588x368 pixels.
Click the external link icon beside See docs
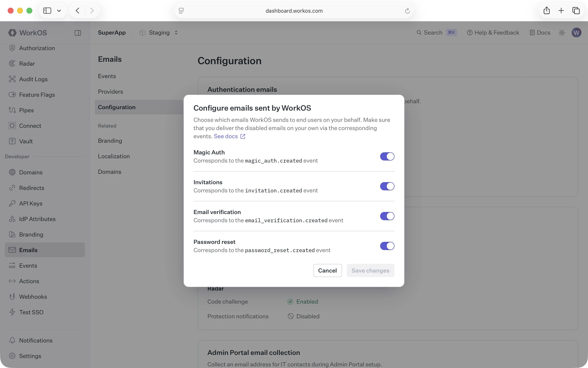click(243, 136)
